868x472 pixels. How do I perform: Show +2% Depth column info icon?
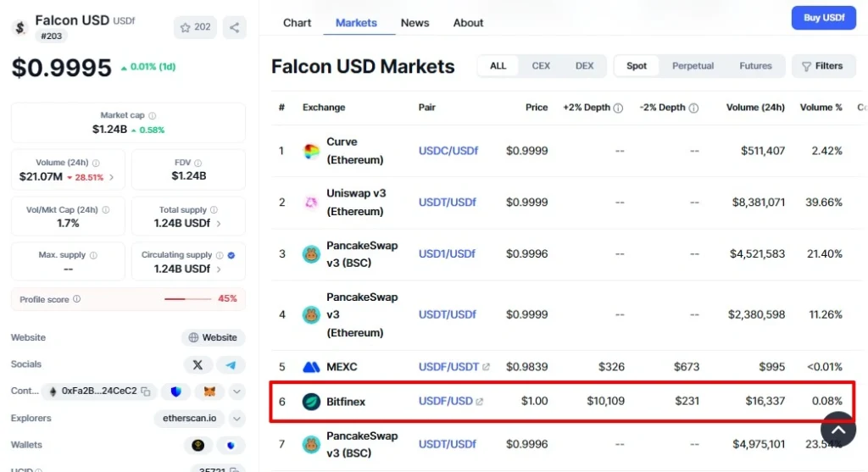pos(618,108)
